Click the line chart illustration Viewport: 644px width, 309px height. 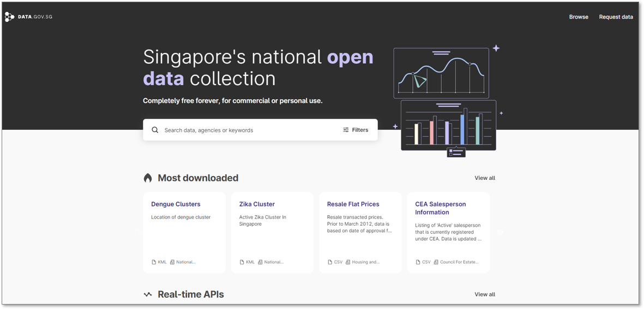click(x=441, y=73)
